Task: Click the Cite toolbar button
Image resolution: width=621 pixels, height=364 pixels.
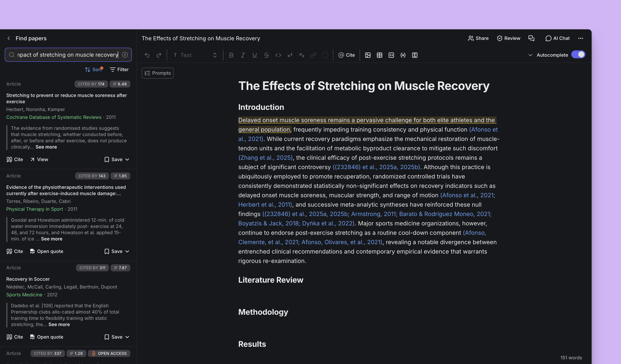Action: coord(346,55)
